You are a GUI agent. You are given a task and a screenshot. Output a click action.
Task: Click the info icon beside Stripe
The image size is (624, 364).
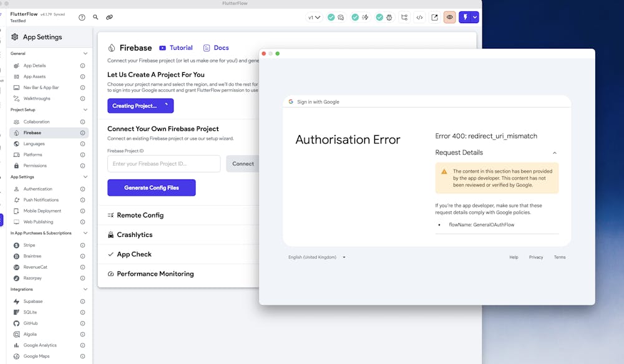tap(82, 245)
